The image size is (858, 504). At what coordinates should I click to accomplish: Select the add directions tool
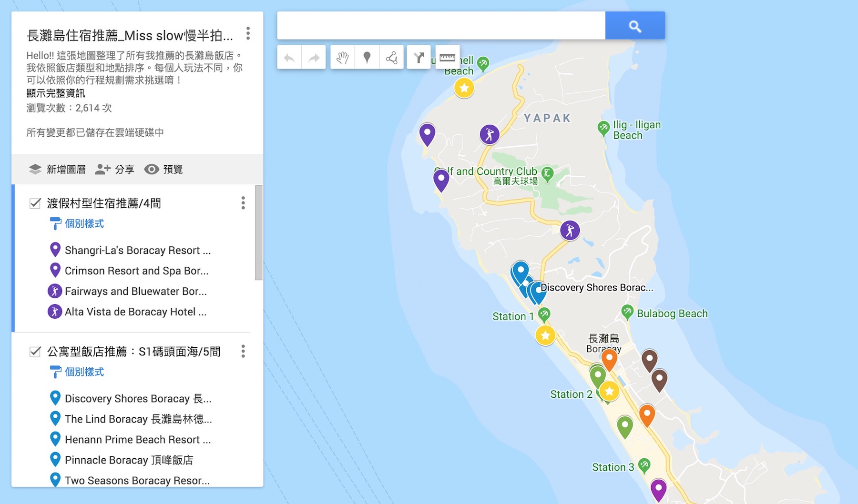(419, 58)
